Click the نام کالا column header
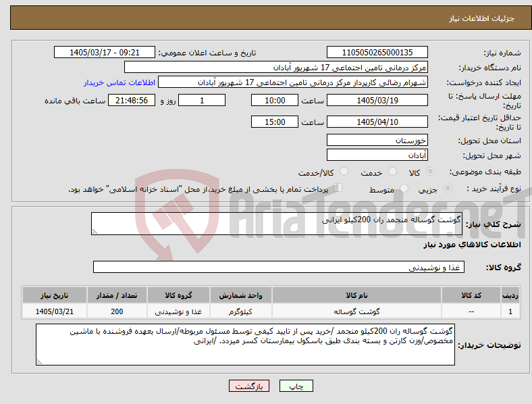 356,295
